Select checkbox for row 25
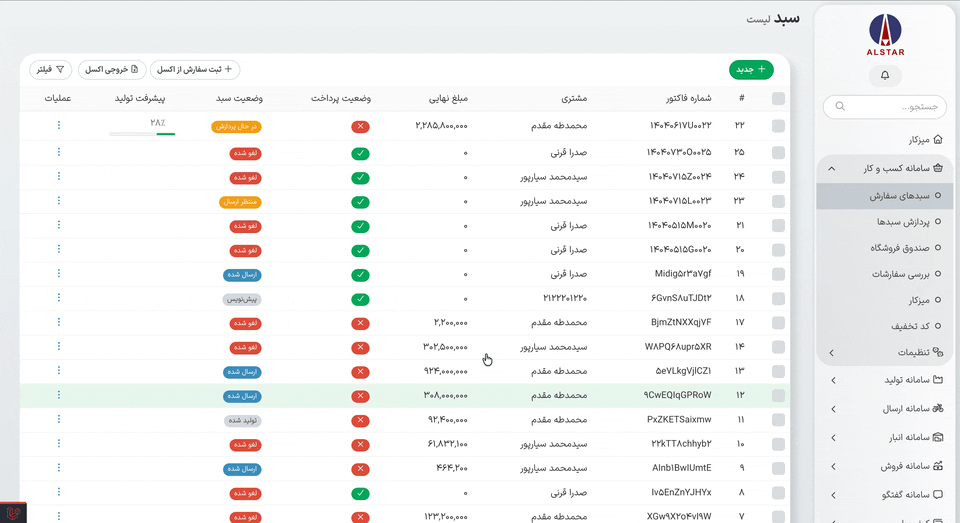Viewport: 960px width, 523px height. (x=778, y=152)
